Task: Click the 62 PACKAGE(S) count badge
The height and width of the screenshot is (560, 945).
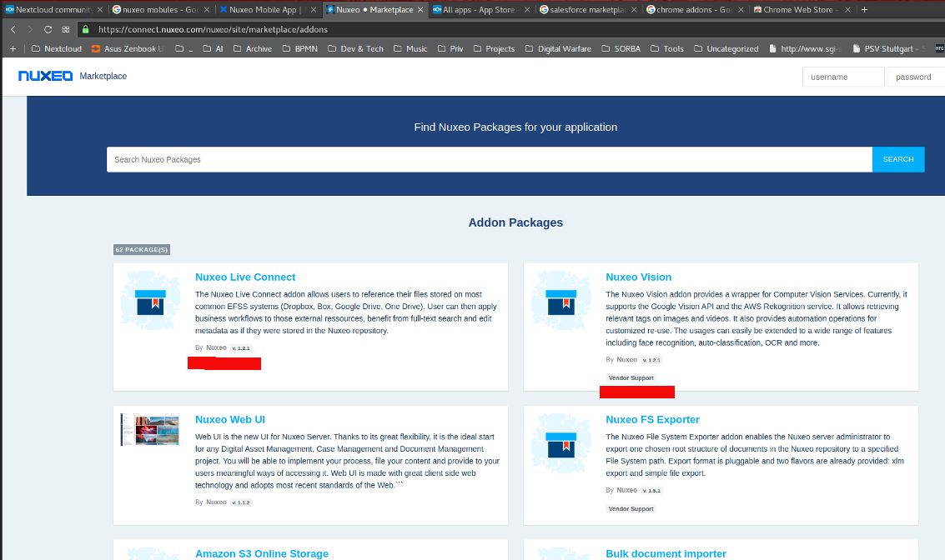Action: (x=142, y=249)
